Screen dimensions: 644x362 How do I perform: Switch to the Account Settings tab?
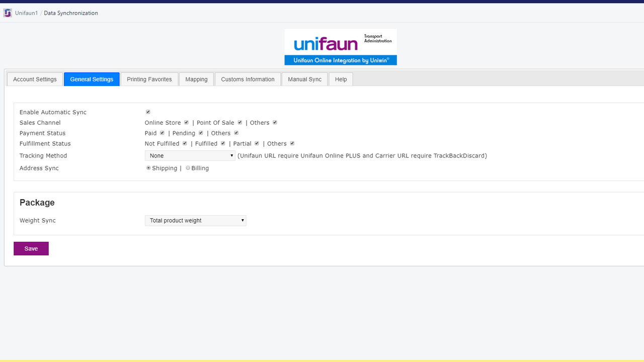[35, 79]
